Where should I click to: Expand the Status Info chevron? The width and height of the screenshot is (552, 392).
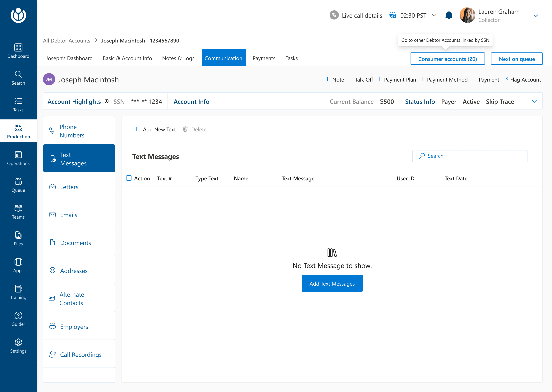coord(534,101)
